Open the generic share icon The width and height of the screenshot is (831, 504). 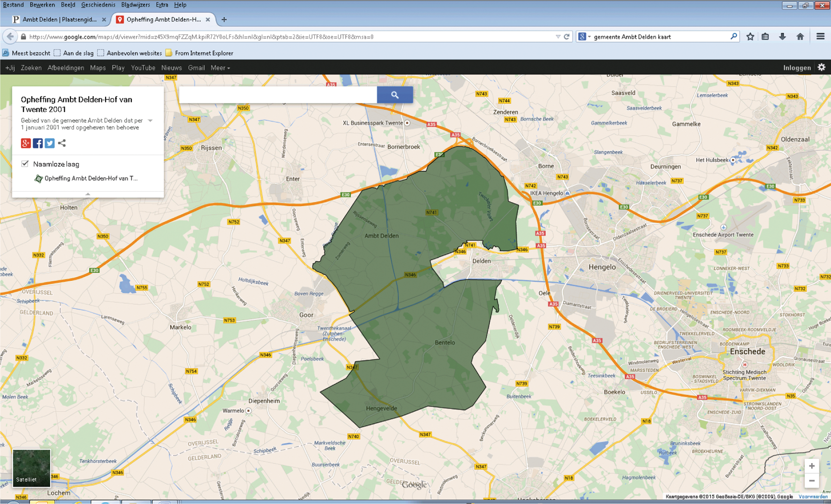pos(62,143)
